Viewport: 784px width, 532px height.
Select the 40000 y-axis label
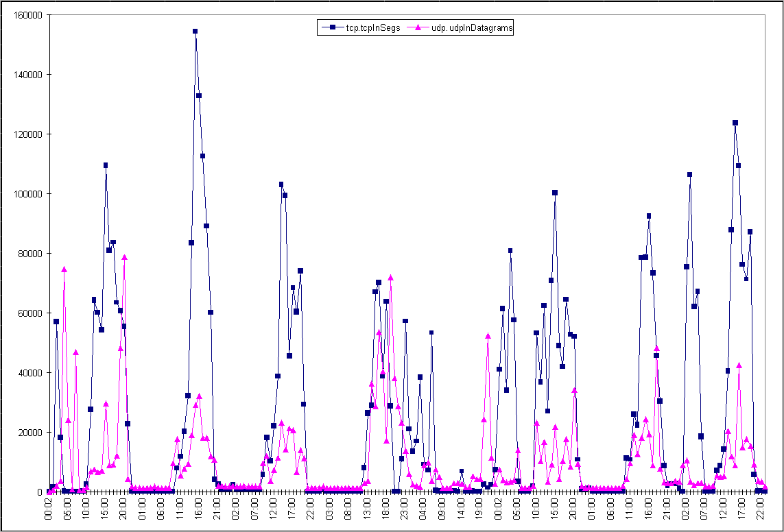29,372
